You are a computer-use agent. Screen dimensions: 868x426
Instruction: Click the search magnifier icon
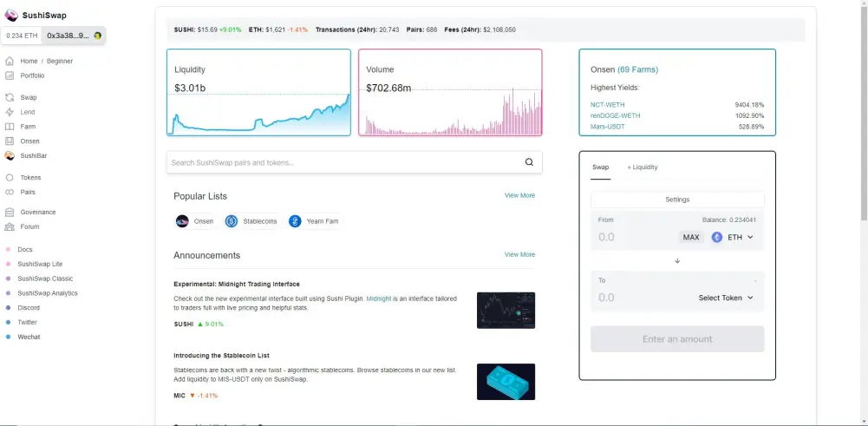point(529,162)
